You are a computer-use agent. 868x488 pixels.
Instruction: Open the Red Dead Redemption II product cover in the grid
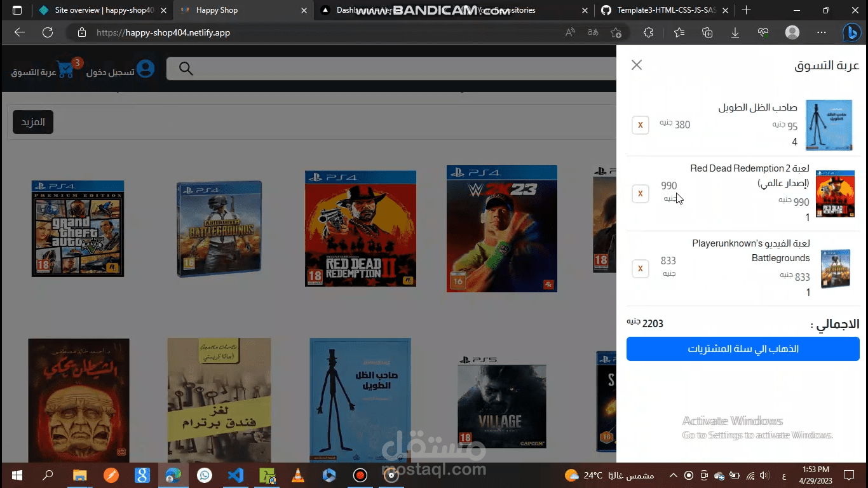click(x=360, y=229)
